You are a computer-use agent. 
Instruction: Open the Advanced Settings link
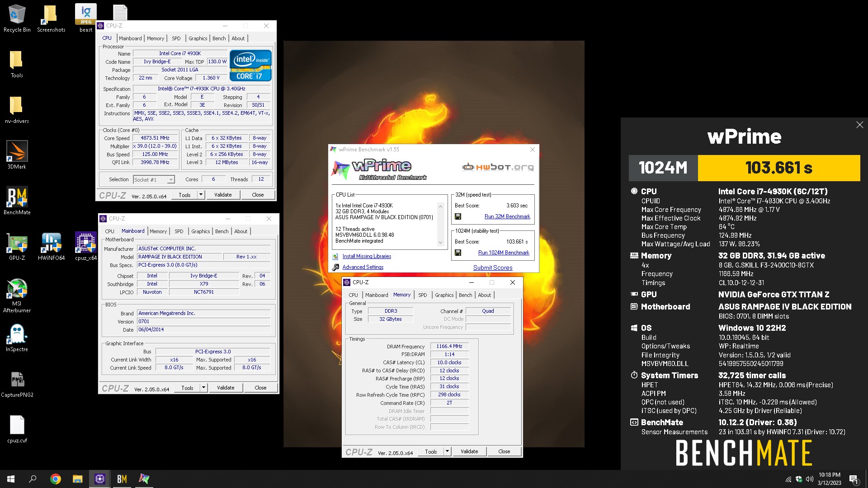pyautogui.click(x=363, y=267)
